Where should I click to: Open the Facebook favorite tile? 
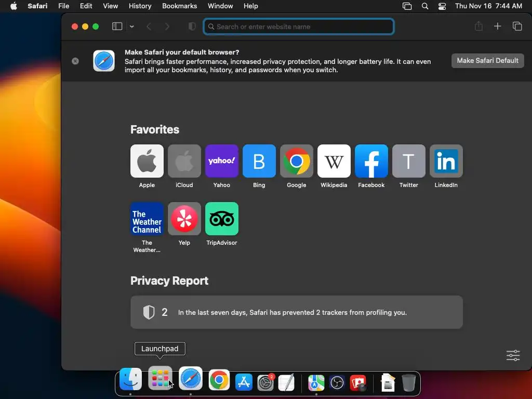click(x=371, y=161)
